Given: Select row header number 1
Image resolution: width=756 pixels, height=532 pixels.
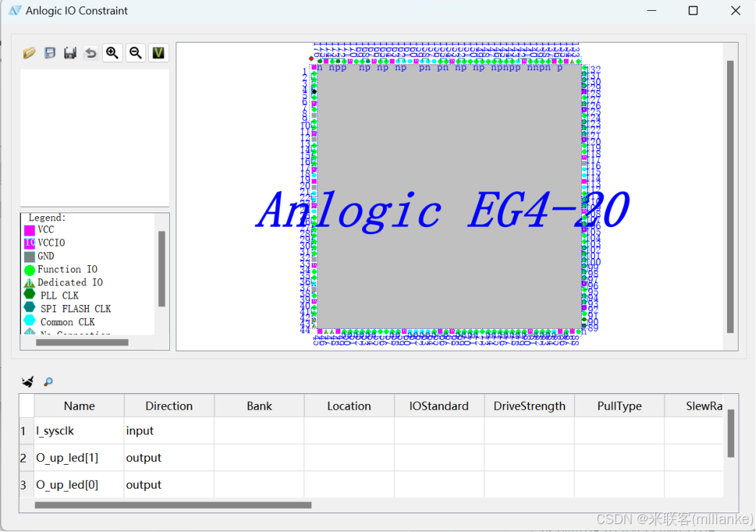Looking at the screenshot, I should (x=27, y=431).
